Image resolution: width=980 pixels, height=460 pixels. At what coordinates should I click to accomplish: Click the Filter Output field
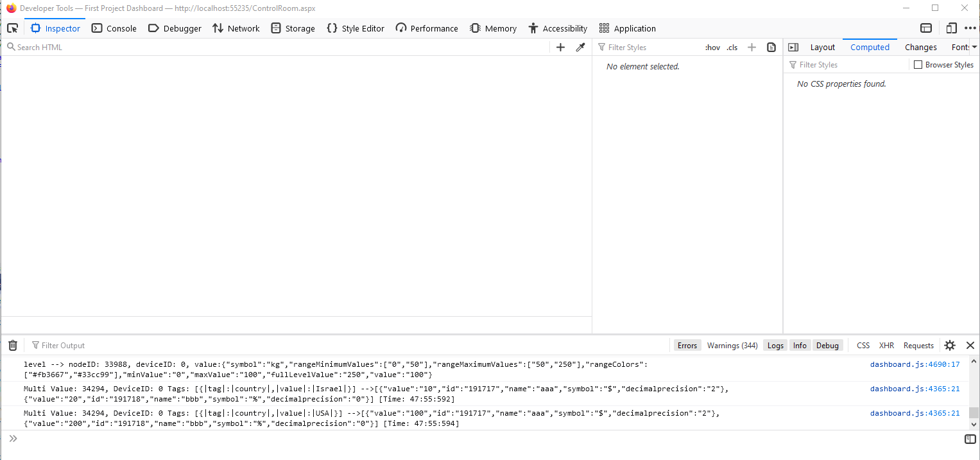[x=347, y=345]
